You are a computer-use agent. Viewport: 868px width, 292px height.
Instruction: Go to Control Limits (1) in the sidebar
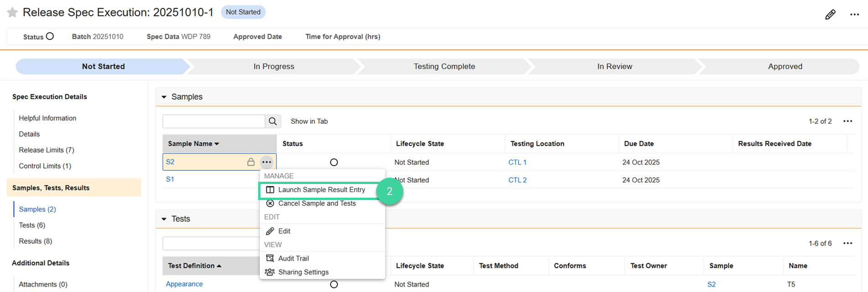coord(45,166)
